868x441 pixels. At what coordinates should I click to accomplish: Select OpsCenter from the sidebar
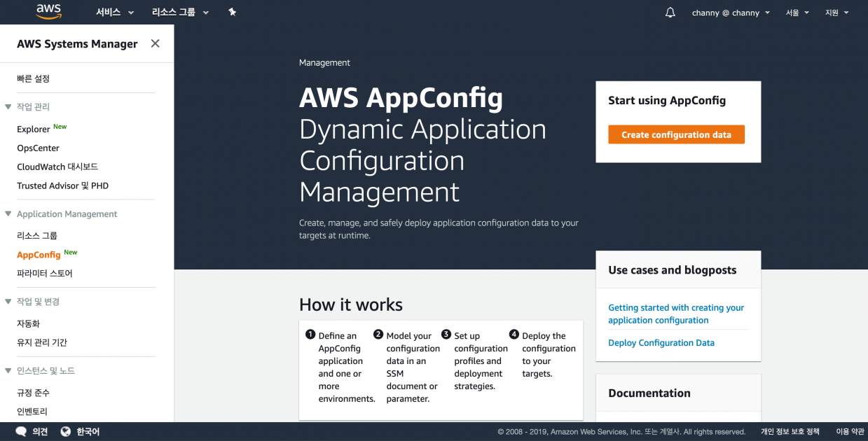coord(38,148)
